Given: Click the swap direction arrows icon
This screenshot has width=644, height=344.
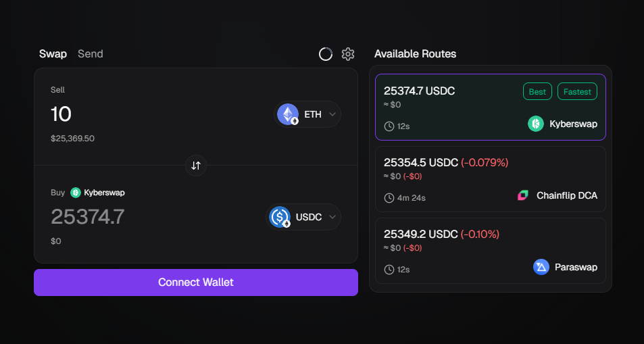Looking at the screenshot, I should coord(196,166).
